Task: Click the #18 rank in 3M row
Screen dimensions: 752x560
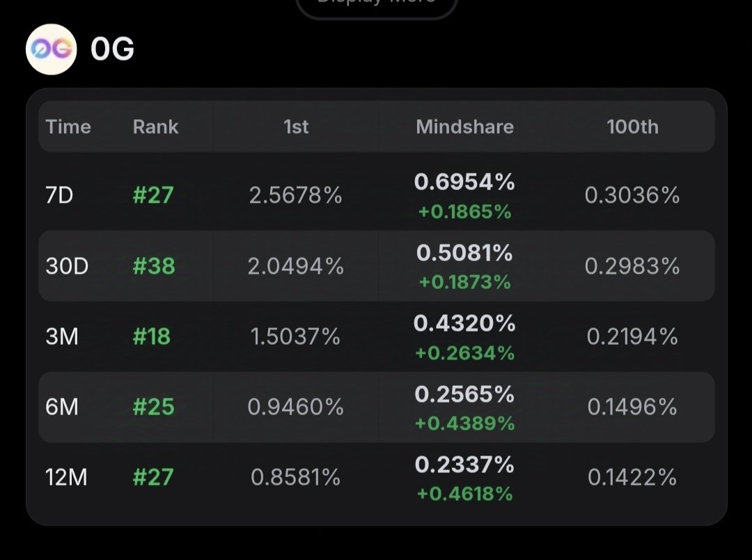Action: [152, 336]
